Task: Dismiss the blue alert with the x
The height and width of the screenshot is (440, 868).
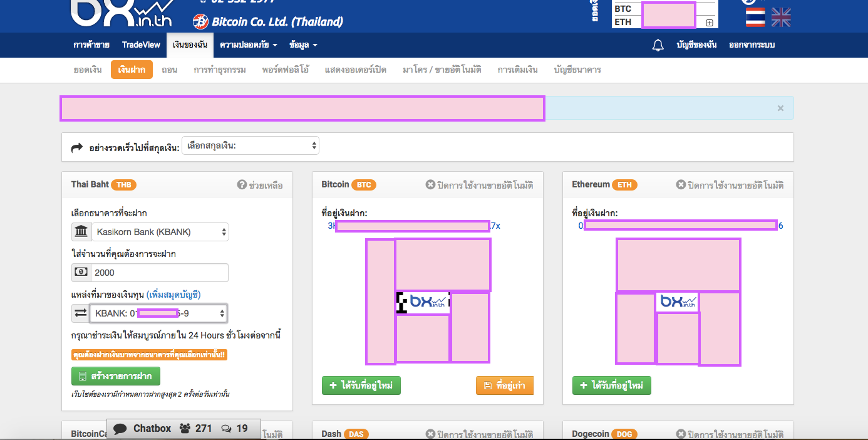Action: (x=780, y=108)
